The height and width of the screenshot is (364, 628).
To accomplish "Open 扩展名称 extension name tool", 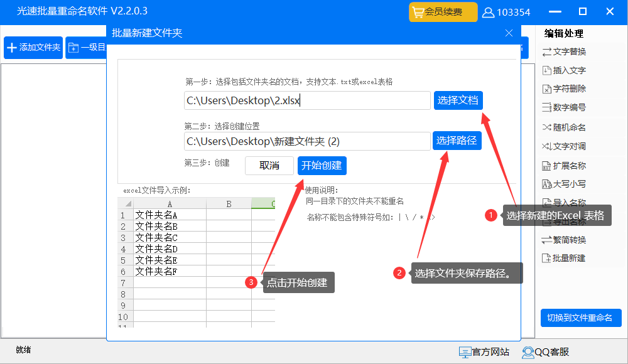I will (565, 166).
